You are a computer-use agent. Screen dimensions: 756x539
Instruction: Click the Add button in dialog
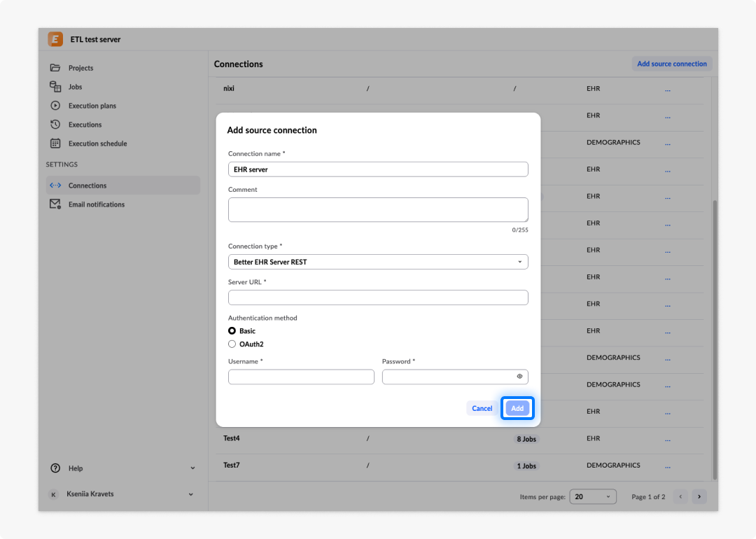517,408
